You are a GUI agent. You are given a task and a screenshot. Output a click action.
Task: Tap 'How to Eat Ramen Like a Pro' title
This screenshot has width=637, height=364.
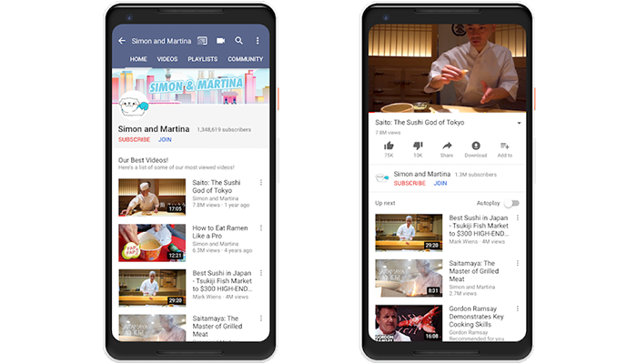click(x=220, y=232)
